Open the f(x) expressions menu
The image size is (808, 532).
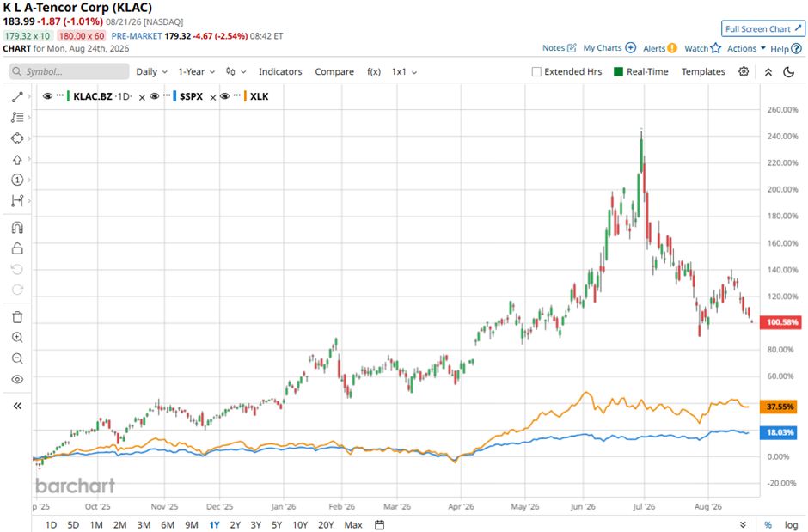(374, 71)
